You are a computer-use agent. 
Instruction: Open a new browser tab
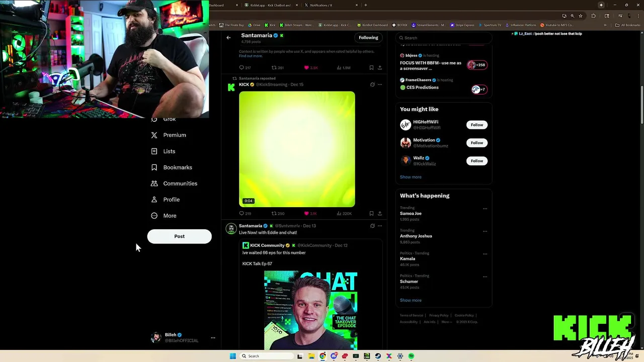pos(365,5)
